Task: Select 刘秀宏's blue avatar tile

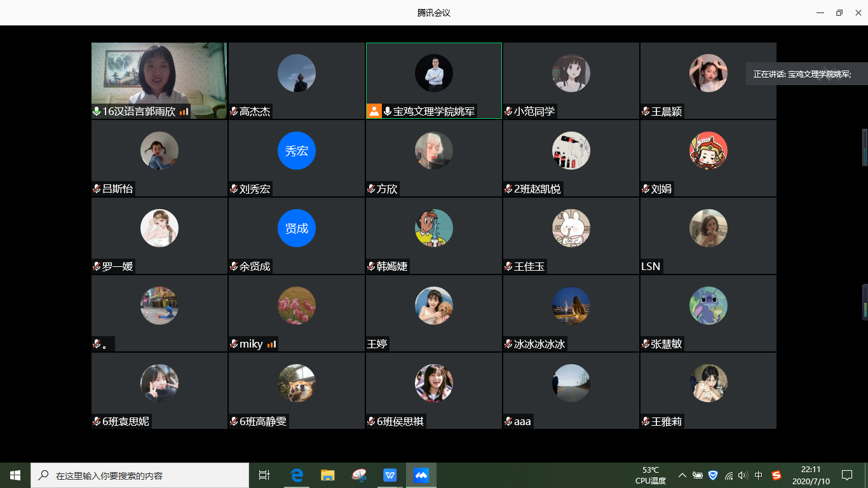Action: click(x=297, y=151)
